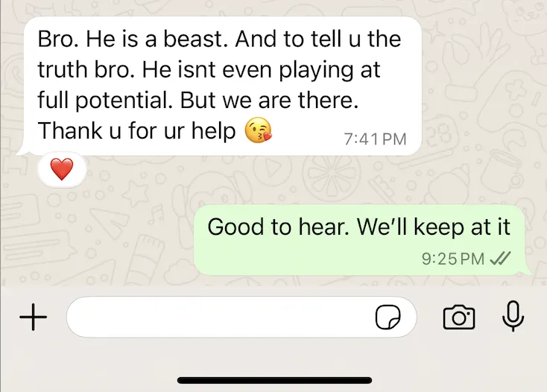Launch the camera from the chat bar
The width and height of the screenshot is (547, 392).
click(459, 317)
